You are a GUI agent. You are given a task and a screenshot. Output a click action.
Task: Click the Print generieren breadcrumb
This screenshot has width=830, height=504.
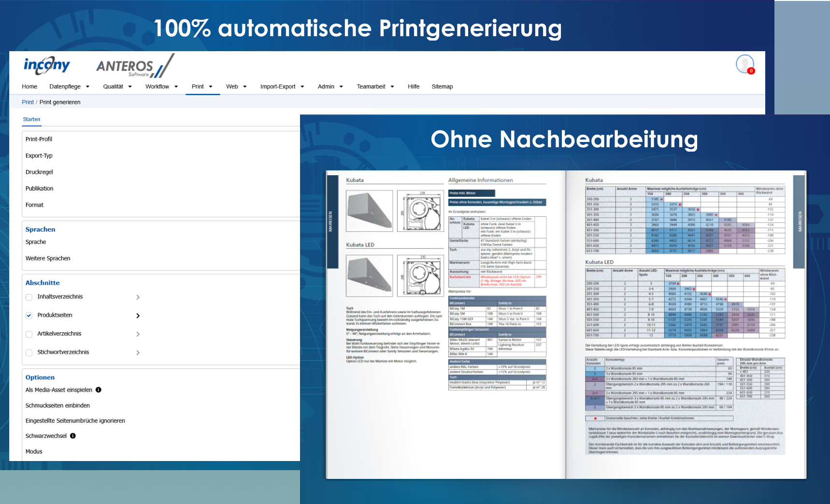pos(60,102)
